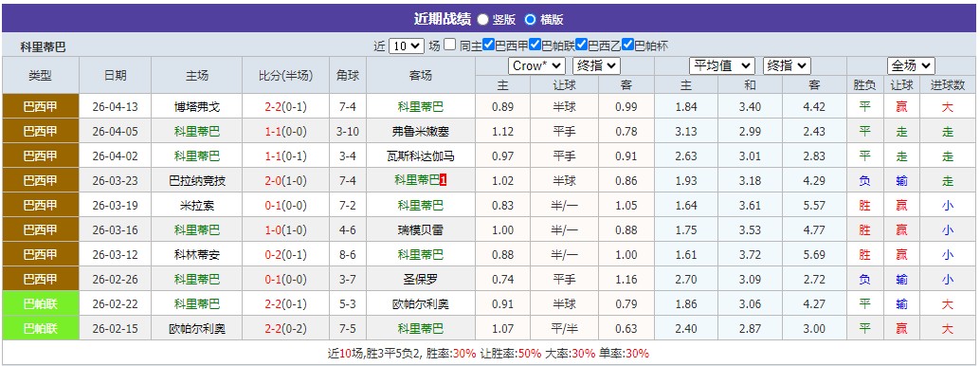Click the 比分(半场) column header
The width and height of the screenshot is (980, 366).
(285, 75)
